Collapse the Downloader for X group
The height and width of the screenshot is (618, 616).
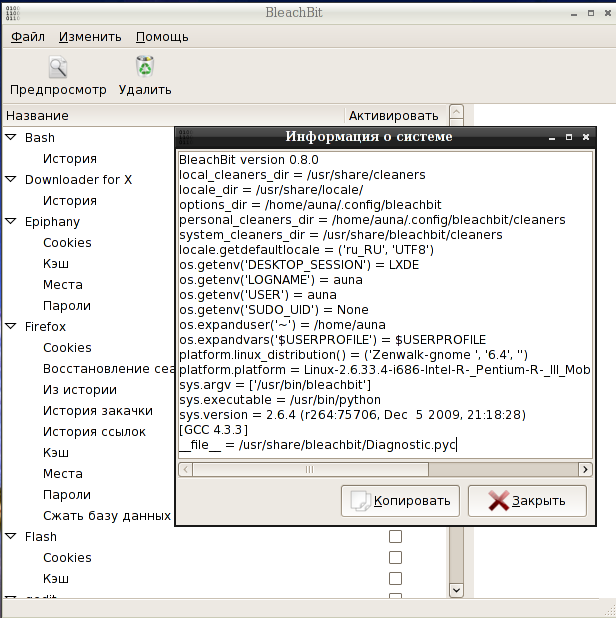11,179
